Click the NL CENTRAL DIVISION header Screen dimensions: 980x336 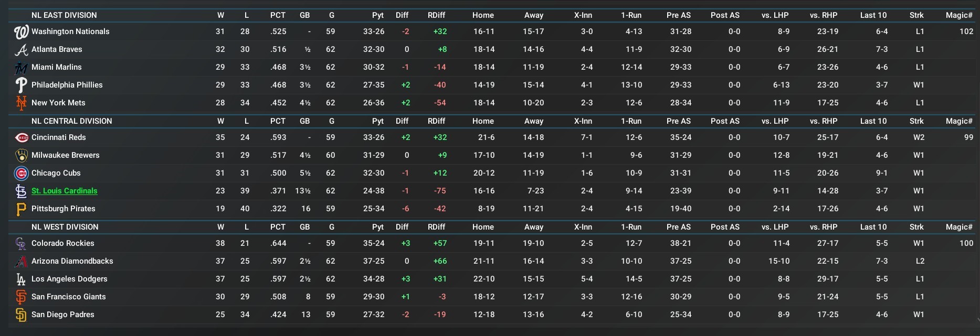tap(72, 121)
